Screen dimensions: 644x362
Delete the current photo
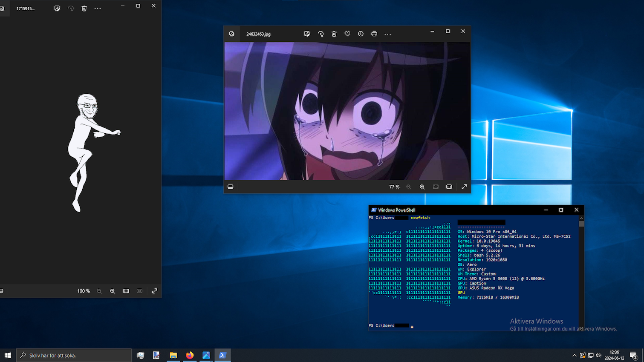(334, 34)
